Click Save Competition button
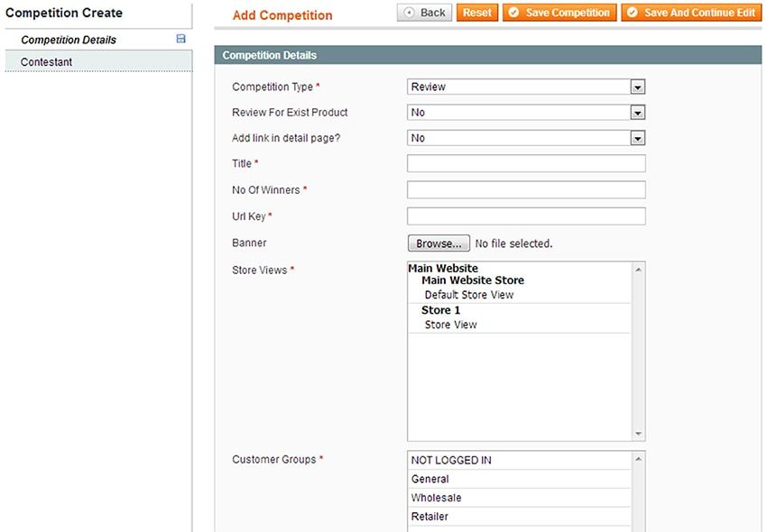 (x=559, y=13)
